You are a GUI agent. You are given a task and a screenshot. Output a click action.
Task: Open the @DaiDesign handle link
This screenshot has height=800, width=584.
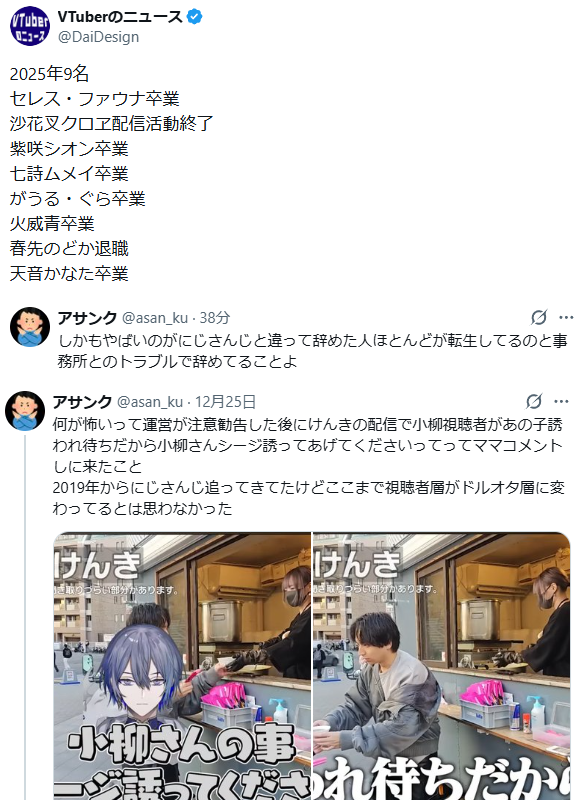(98, 37)
